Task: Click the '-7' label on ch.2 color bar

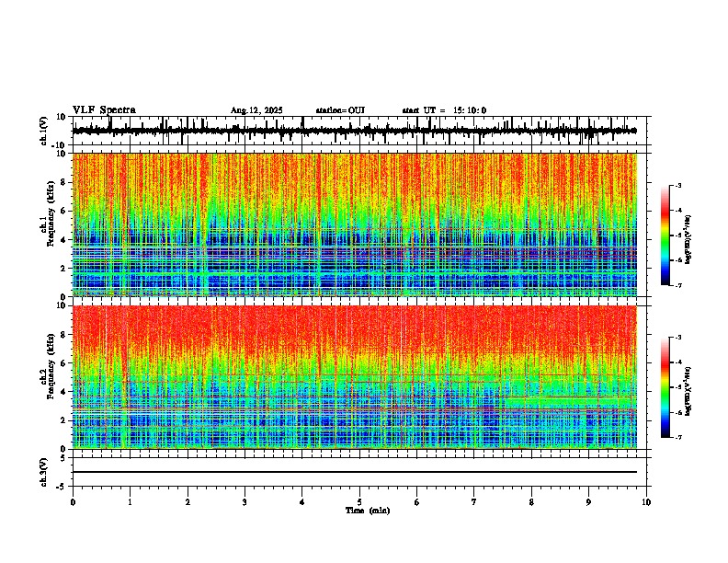Action: point(677,437)
